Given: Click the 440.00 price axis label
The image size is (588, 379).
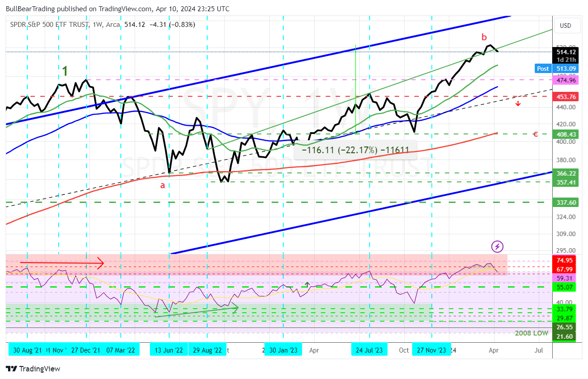Looking at the screenshot, I should coord(566,107).
